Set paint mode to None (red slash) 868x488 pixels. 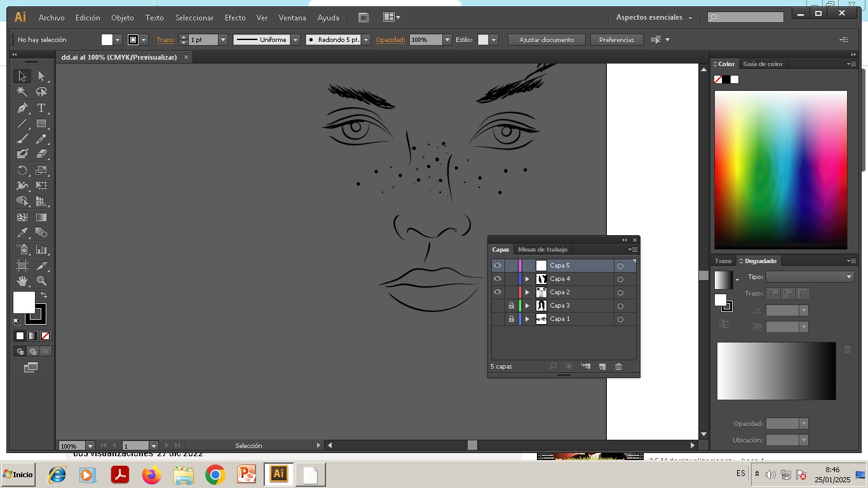pos(45,335)
